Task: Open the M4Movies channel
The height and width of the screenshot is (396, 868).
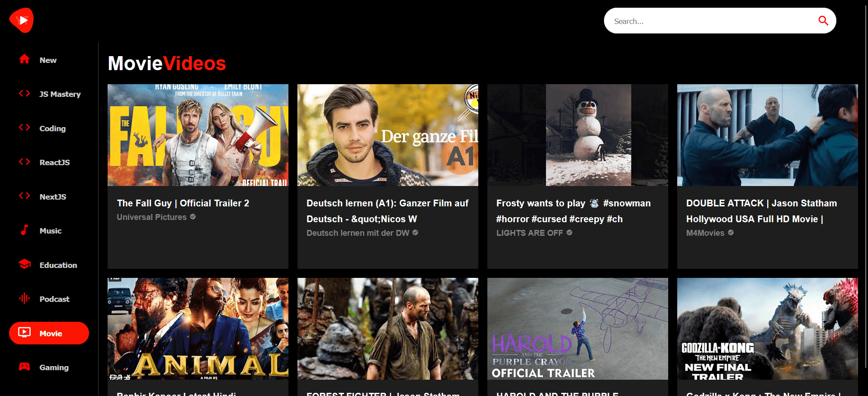Action: 705,233
